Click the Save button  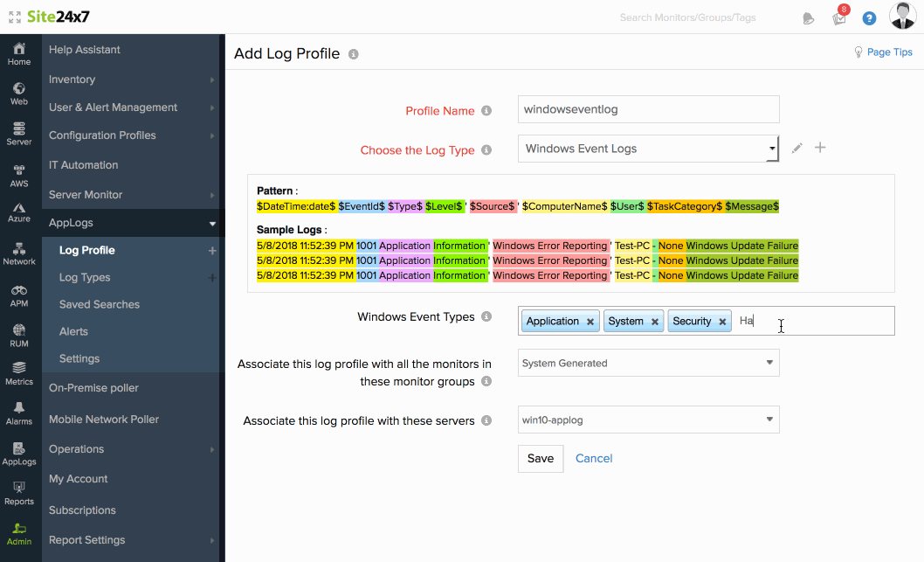[x=540, y=458]
